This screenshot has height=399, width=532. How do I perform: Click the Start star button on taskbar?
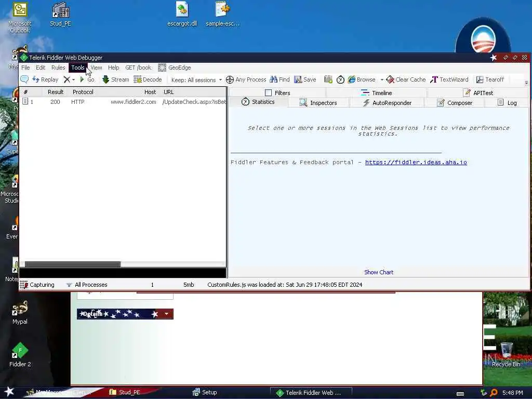(9, 392)
